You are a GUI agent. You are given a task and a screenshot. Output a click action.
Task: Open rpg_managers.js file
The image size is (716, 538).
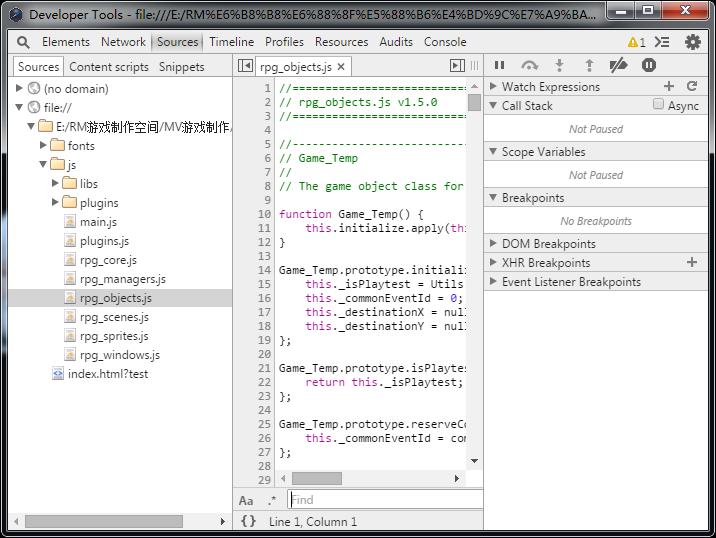[x=123, y=279]
